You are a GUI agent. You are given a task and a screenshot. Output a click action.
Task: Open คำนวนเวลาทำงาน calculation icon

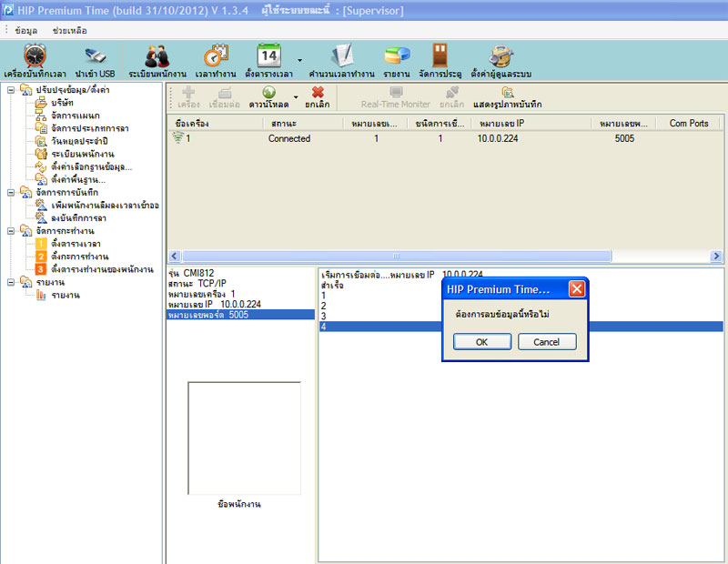342,61
